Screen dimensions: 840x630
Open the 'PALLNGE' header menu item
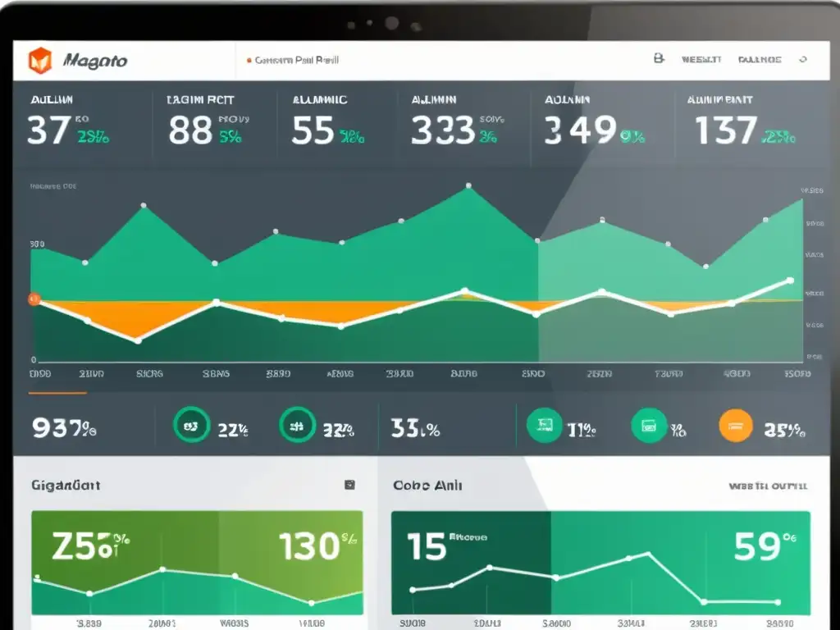tap(760, 59)
